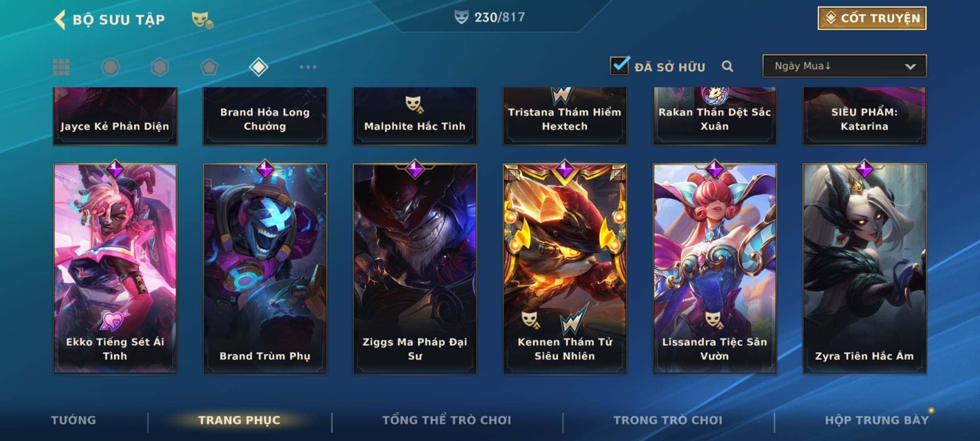The height and width of the screenshot is (441, 980).
Task: Expand the Ngày Mua sort dropdown
Action: click(844, 66)
